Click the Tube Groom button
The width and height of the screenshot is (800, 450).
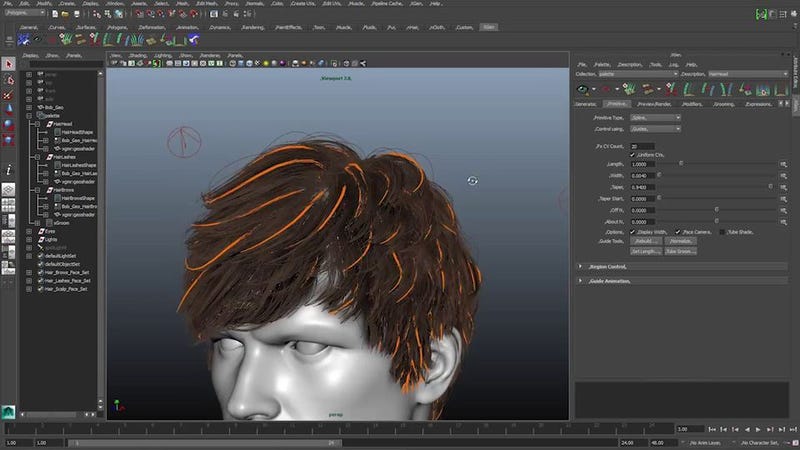click(681, 252)
